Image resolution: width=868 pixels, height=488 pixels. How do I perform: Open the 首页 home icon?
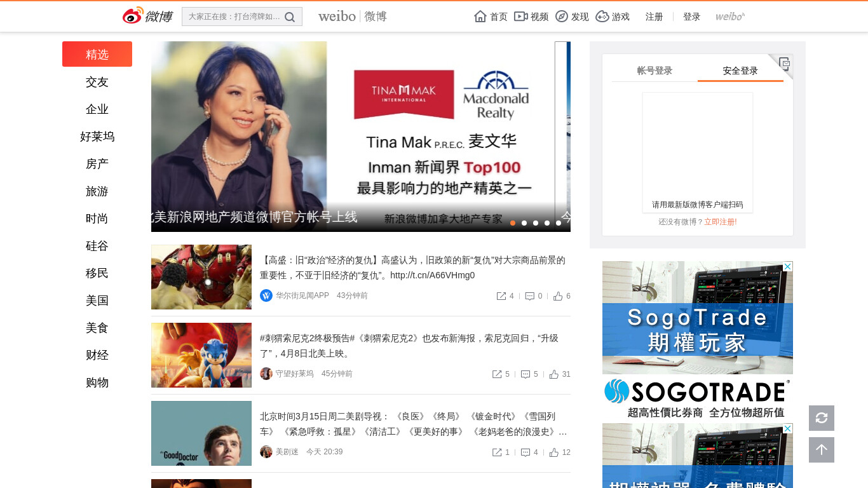click(480, 17)
